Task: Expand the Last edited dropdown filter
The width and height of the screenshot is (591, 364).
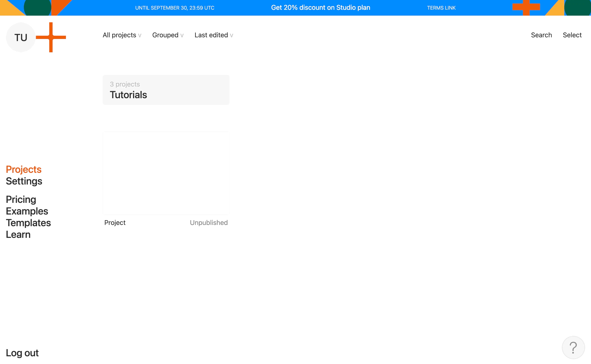Action: (214, 35)
